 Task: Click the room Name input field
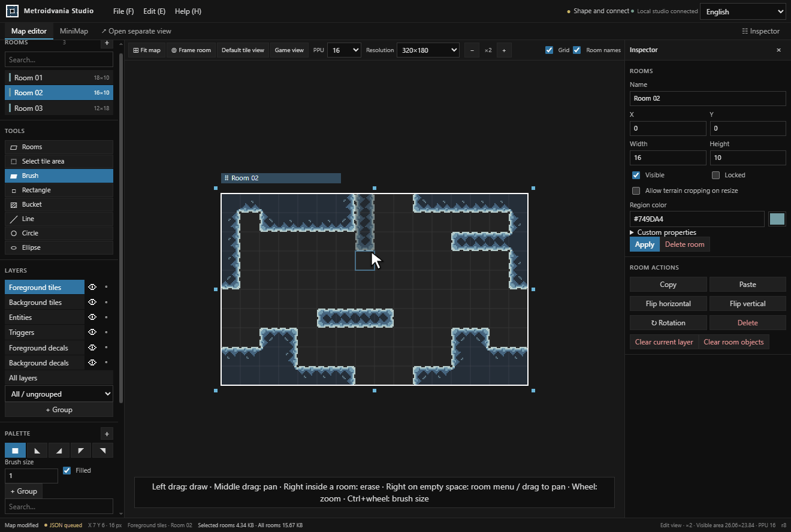(708, 98)
